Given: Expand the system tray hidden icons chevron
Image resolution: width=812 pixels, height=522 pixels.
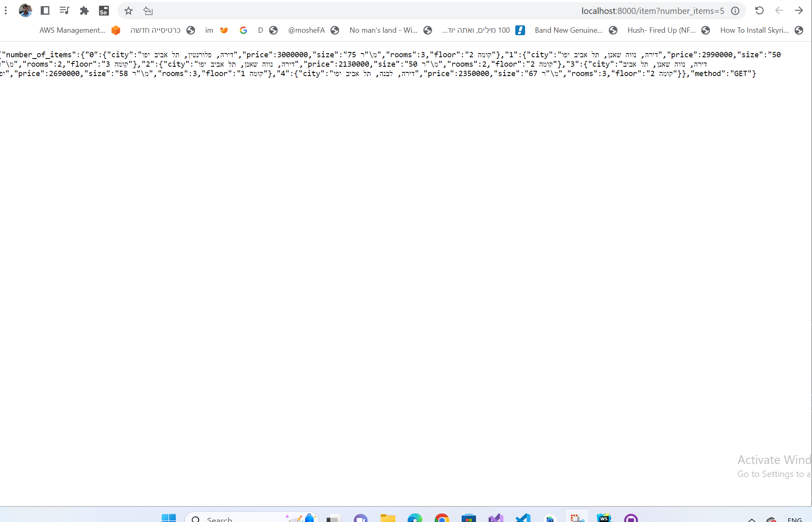Looking at the screenshot, I should 751,520.
